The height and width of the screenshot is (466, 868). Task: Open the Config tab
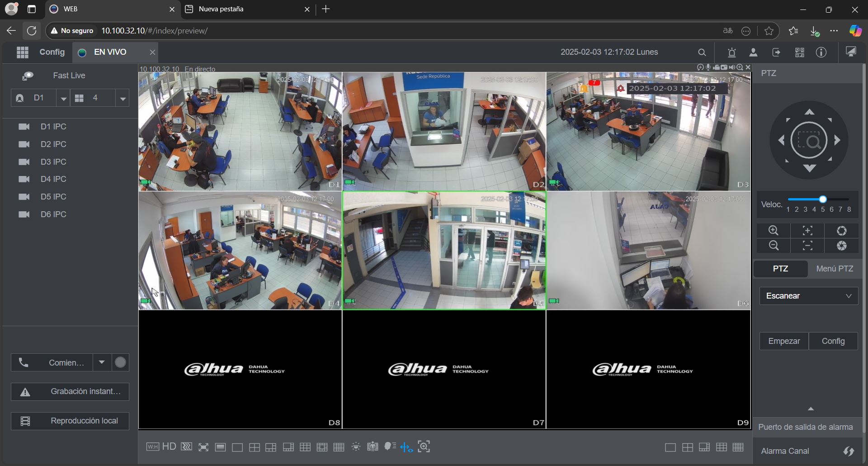52,52
